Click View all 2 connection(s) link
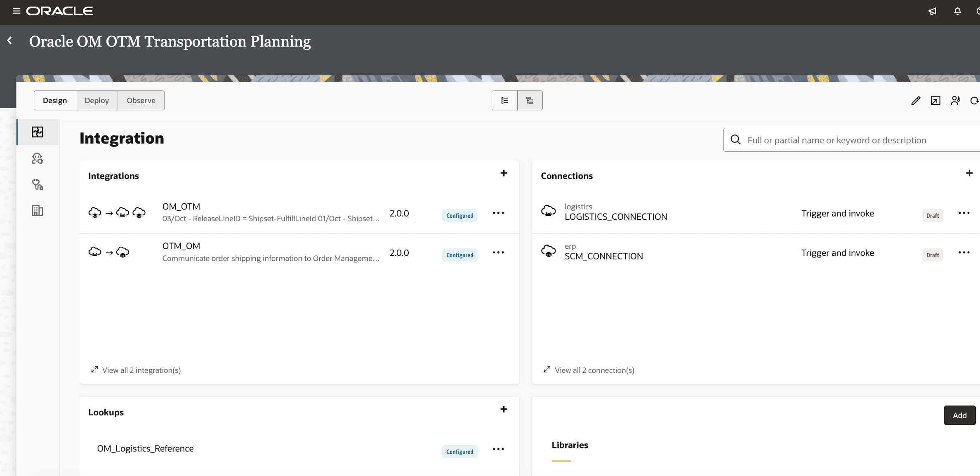Viewport: 980px width, 476px height. [x=594, y=370]
